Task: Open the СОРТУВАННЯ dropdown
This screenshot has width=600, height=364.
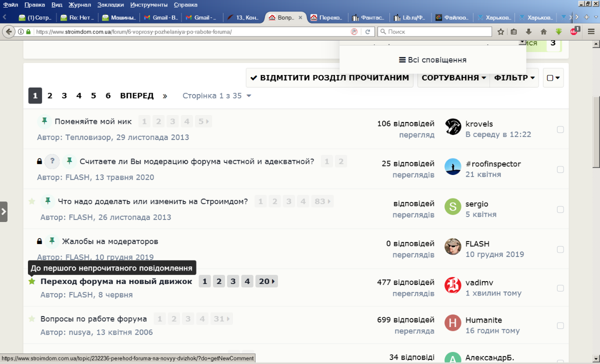Action: 454,78
